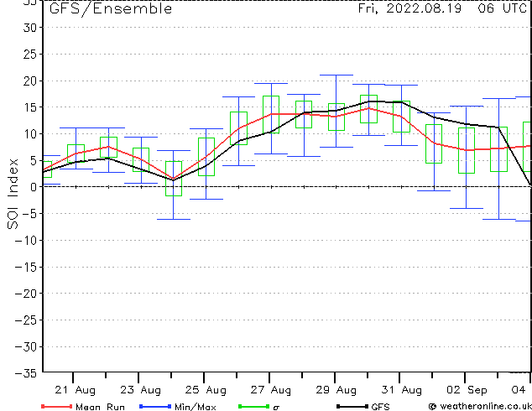Select the y-axis label −25
532x411 pixels.
click(26, 320)
